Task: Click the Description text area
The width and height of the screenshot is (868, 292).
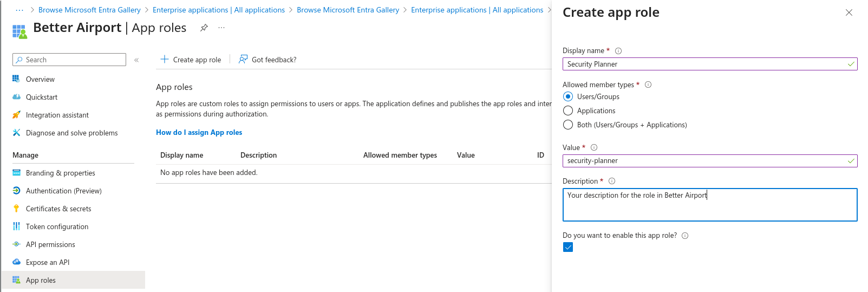Action: (710, 205)
